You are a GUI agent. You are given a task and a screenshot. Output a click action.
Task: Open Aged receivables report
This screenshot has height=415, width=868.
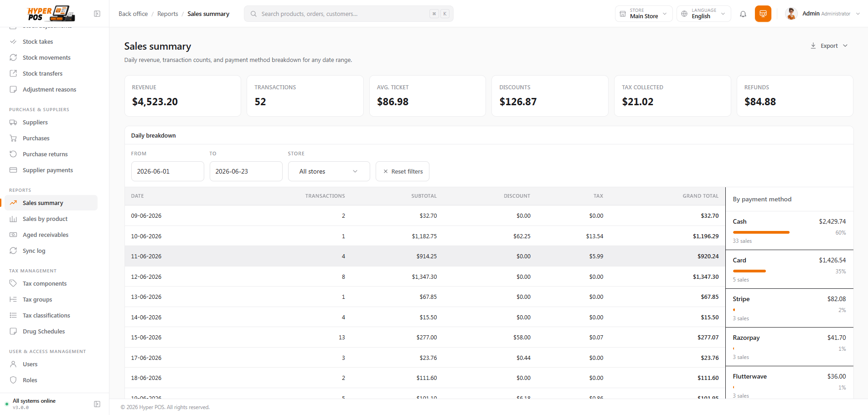pyautogui.click(x=51, y=235)
